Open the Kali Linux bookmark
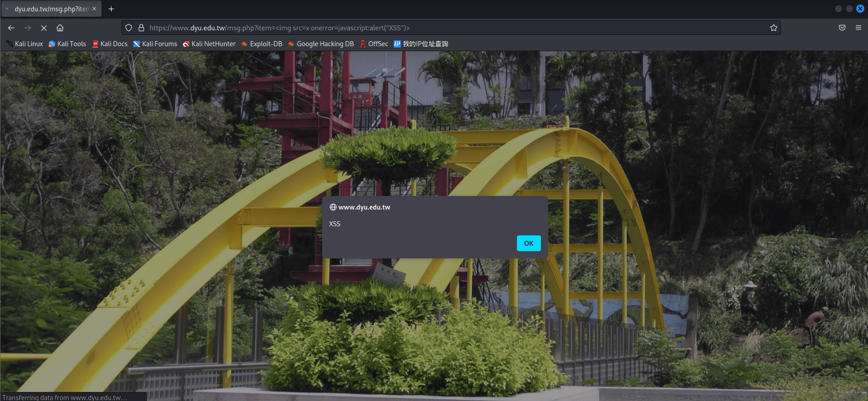Image resolution: width=868 pixels, height=401 pixels. (24, 44)
